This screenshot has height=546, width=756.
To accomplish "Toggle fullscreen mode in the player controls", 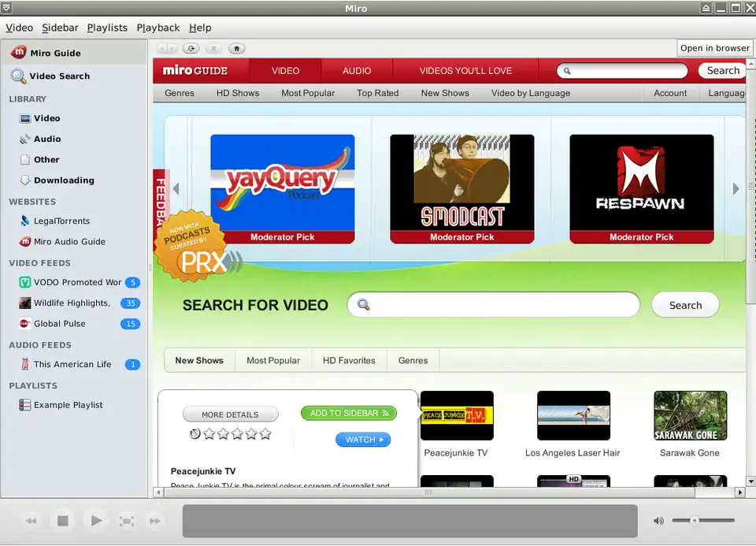I will tap(126, 521).
